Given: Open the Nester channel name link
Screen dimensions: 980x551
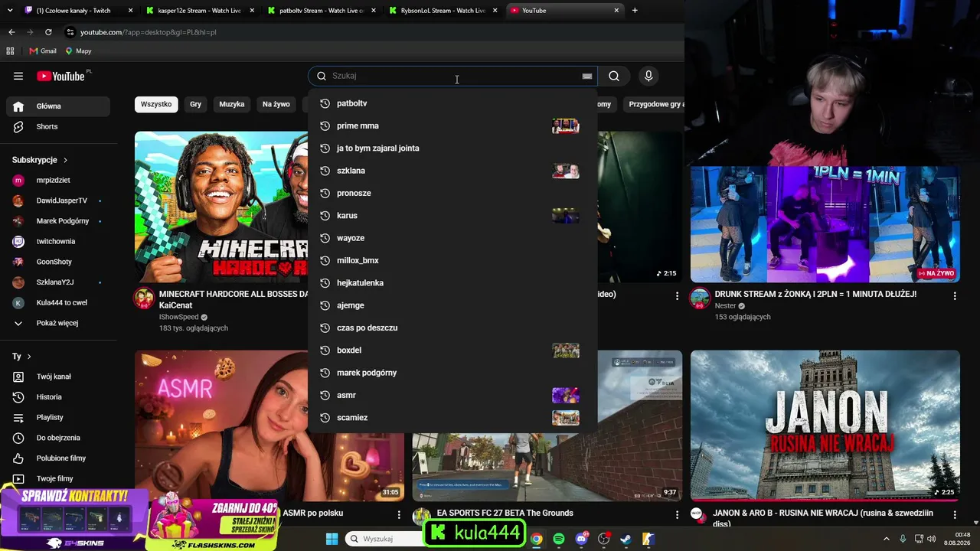Looking at the screenshot, I should pos(725,306).
